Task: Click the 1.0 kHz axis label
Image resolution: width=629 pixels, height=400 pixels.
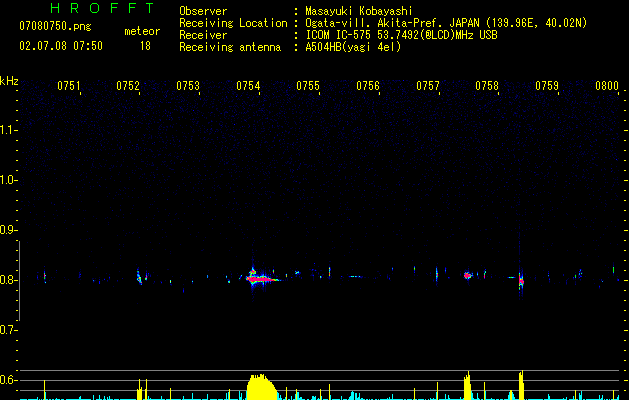Action: [x=9, y=180]
